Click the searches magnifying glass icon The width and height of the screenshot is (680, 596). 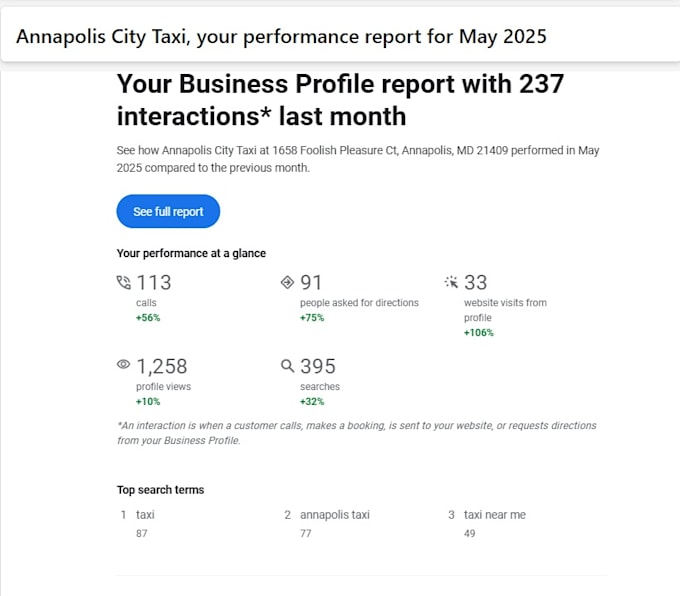tap(287, 366)
